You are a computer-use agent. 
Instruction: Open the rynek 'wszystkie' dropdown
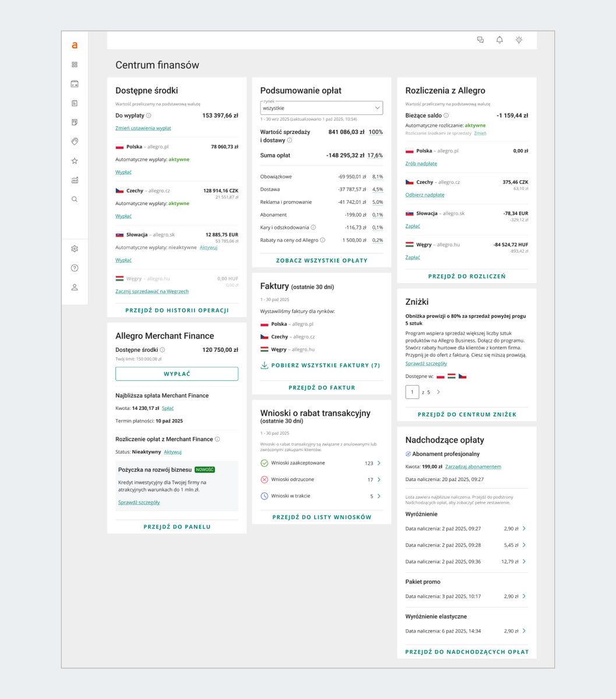322,108
